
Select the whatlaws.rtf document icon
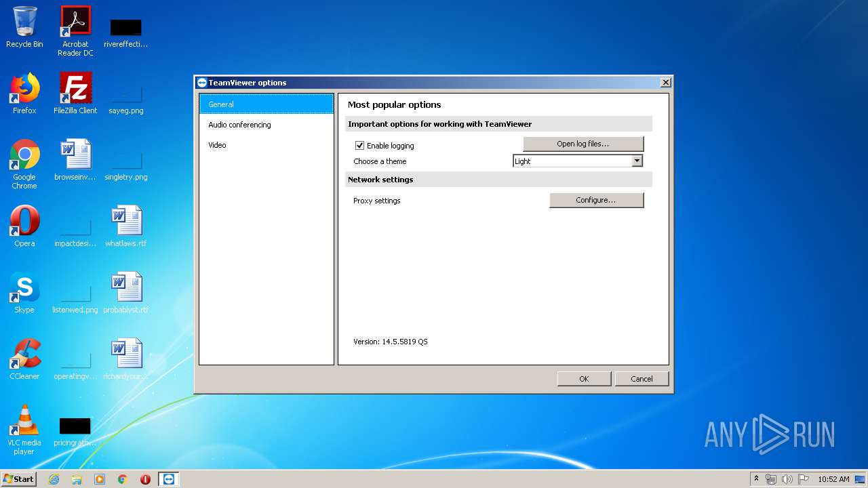[126, 226]
